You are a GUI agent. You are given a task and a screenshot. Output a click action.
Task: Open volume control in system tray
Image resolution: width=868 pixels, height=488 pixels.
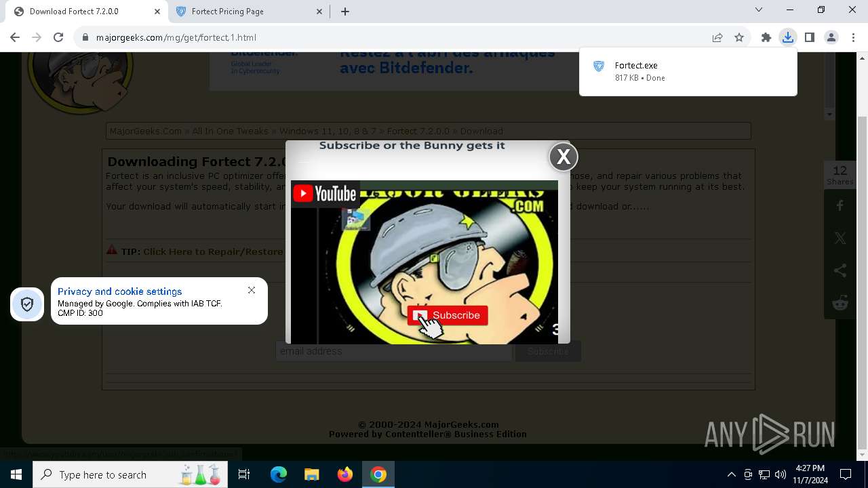(x=781, y=474)
